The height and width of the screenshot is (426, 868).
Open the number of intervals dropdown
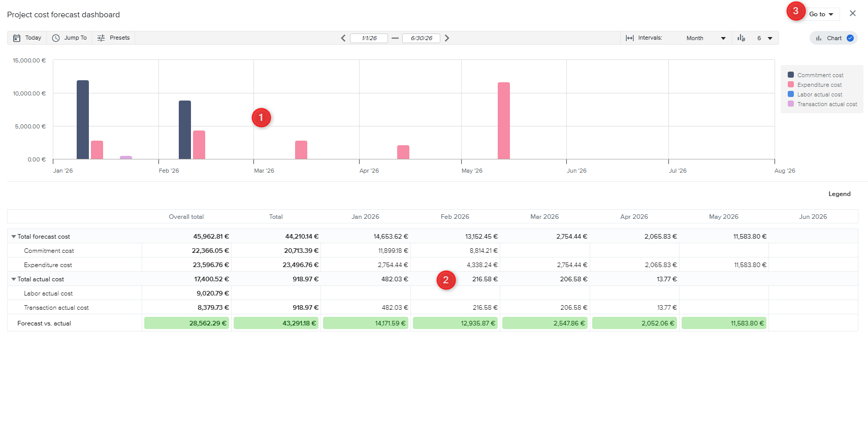(x=764, y=38)
